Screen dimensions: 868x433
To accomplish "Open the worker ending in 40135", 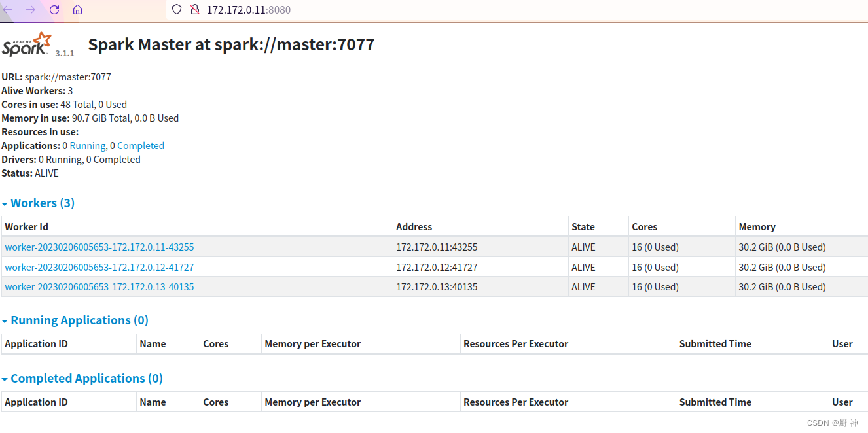I will pyautogui.click(x=99, y=286).
